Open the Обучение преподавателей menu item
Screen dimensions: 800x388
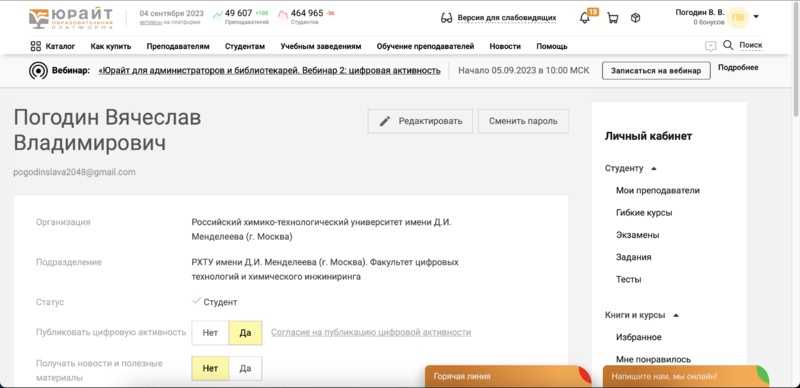[x=426, y=46]
